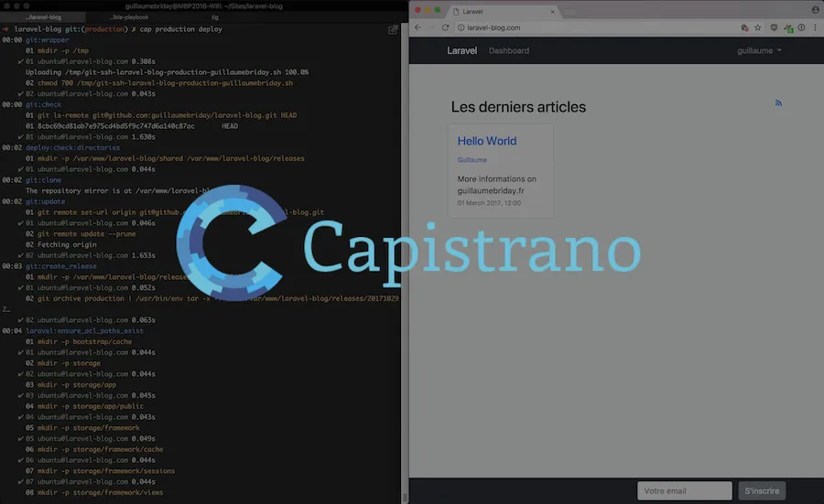Screen dimensions: 824x504
Task: Click the translate icon in the address bar
Action: (x=744, y=27)
